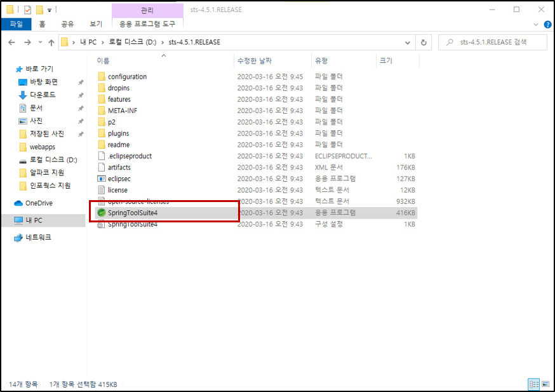Sort by 크기 column header

[x=386, y=61]
